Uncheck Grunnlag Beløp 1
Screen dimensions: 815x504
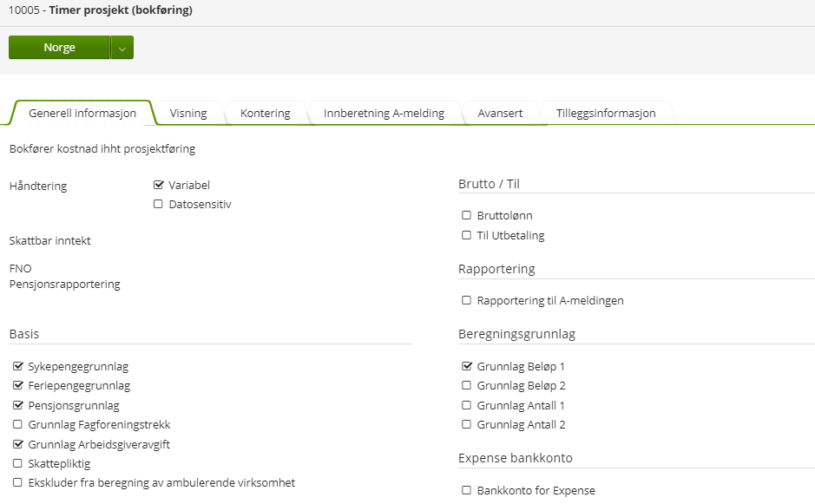(467, 366)
